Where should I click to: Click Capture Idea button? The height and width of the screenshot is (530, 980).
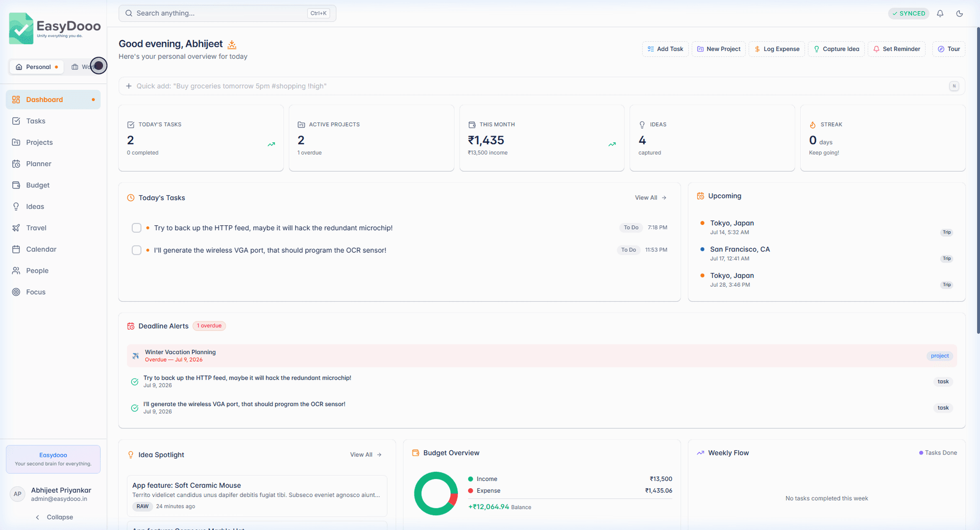click(836, 49)
